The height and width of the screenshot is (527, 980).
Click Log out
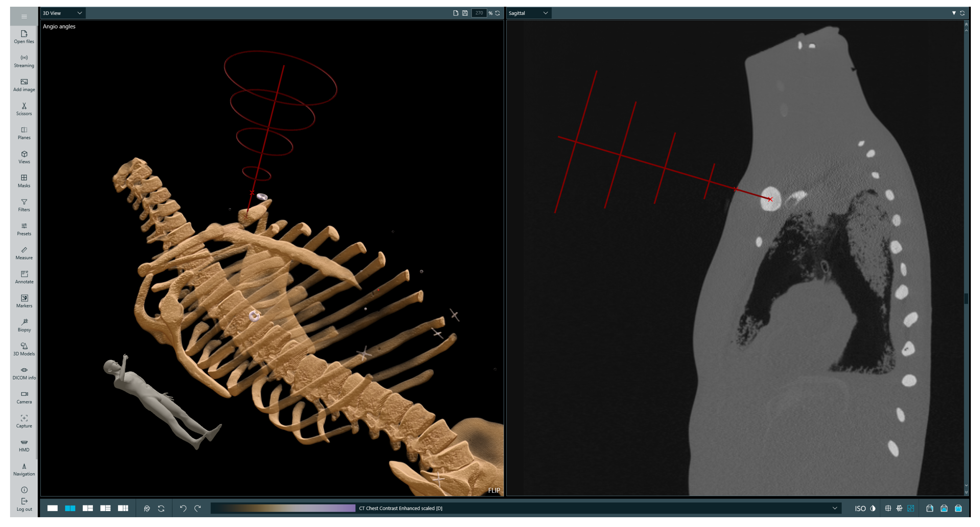click(x=24, y=504)
